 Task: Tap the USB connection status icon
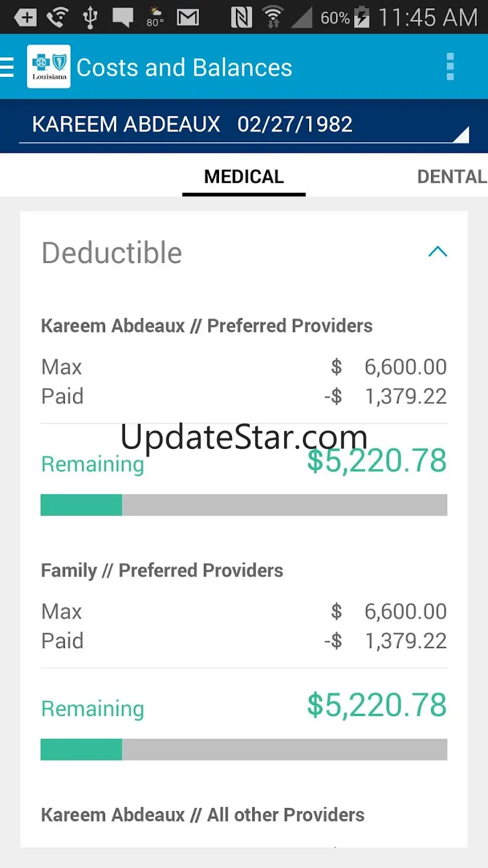tap(90, 18)
